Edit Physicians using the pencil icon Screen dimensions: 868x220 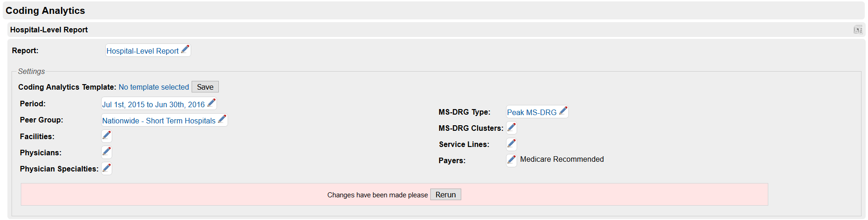click(107, 152)
